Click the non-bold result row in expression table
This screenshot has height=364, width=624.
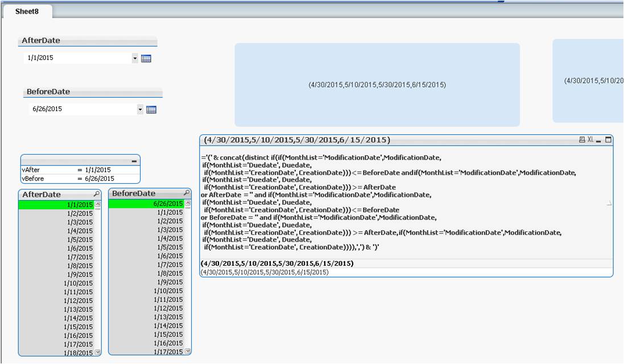406,272
